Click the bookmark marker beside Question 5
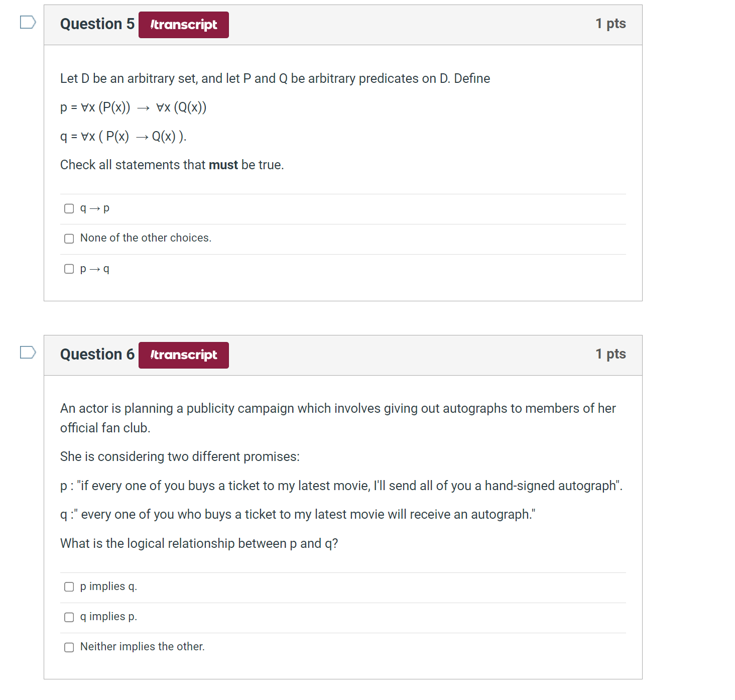The width and height of the screenshot is (735, 700). (28, 21)
